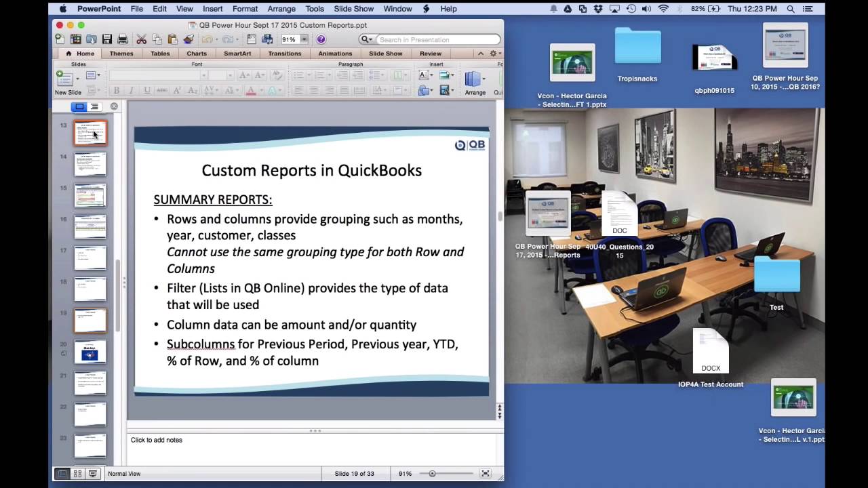The width and height of the screenshot is (868, 488).
Task: Click the align text left icon
Action: pyautogui.click(x=298, y=90)
